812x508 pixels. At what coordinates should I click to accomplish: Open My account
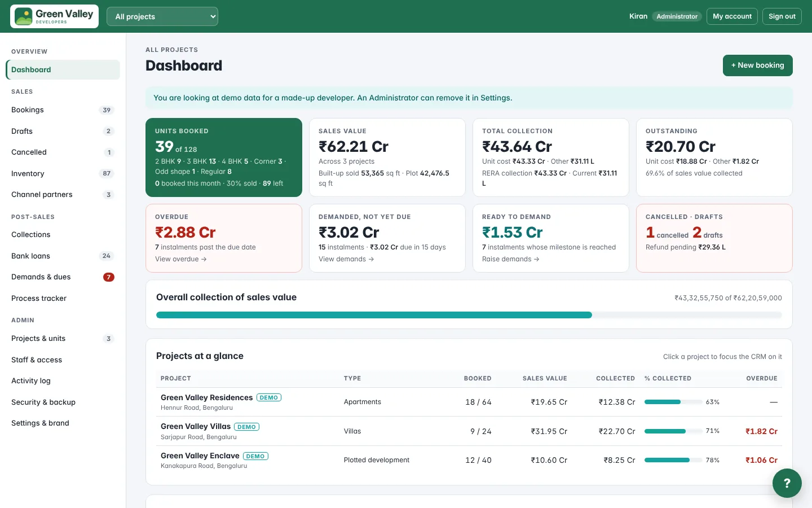732,16
